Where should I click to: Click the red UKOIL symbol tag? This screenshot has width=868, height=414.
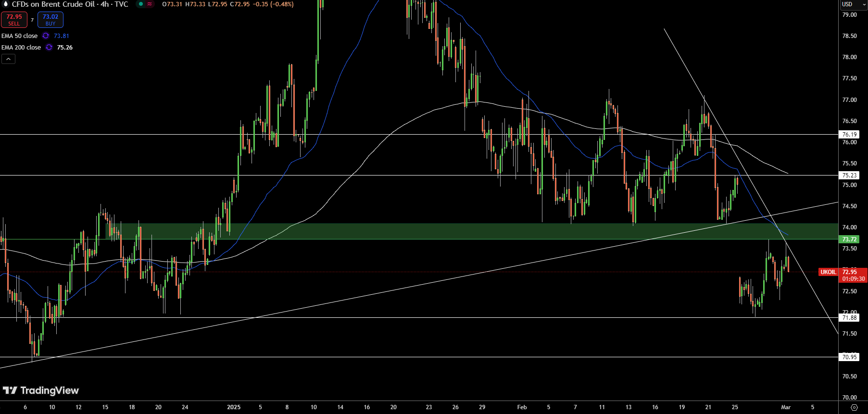coord(828,272)
